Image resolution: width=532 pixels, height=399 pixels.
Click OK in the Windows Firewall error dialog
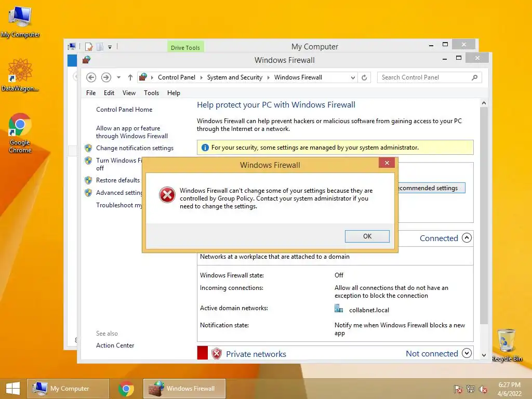click(367, 236)
